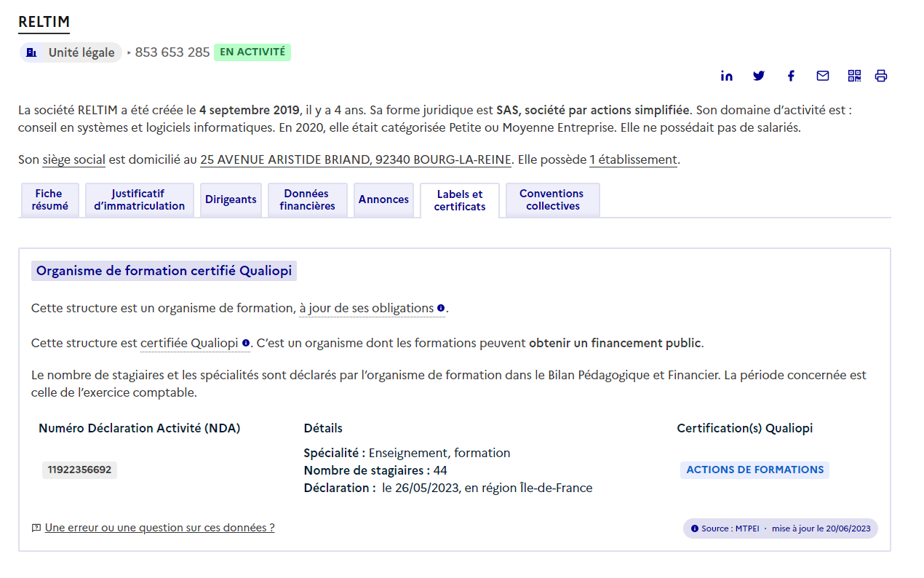This screenshot has height=578, width=924.
Task: Open the '1 établissement' link
Action: (x=633, y=160)
